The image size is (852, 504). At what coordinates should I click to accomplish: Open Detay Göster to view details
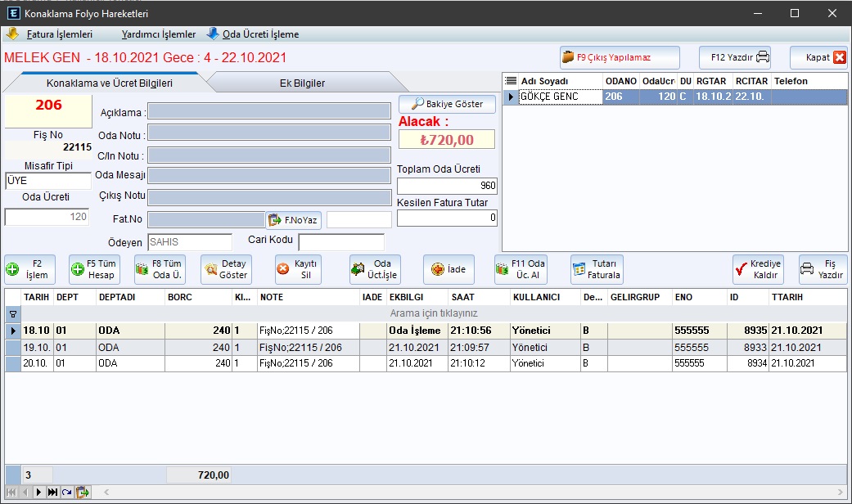(x=226, y=269)
